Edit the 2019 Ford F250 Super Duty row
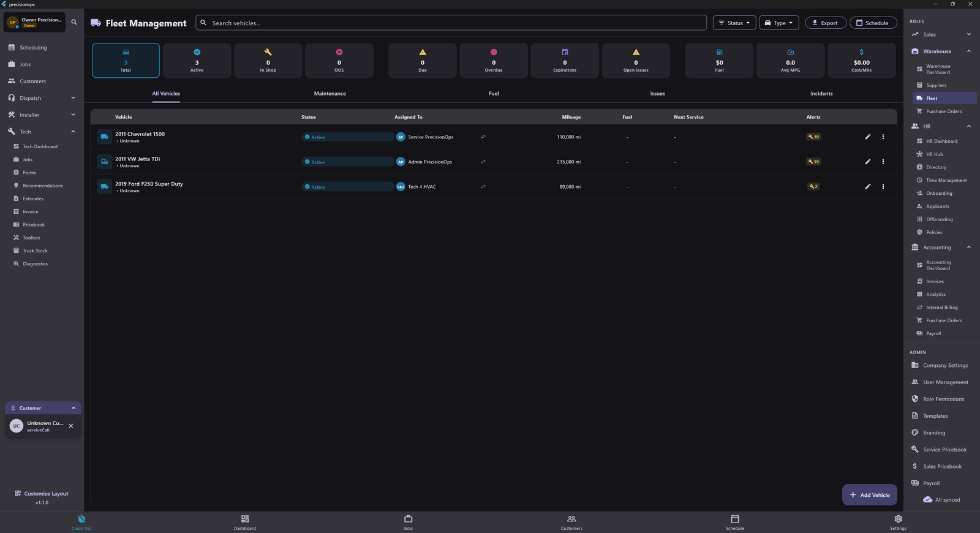 point(867,187)
